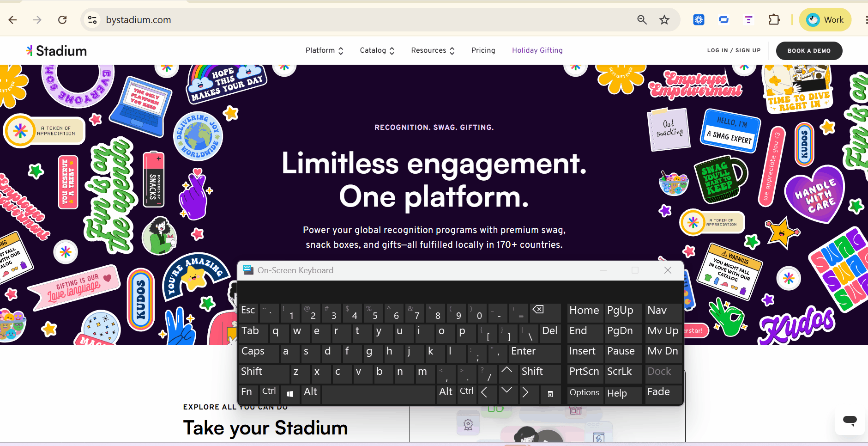
Task: Click the address bar URL bystadium.com
Action: pos(139,20)
